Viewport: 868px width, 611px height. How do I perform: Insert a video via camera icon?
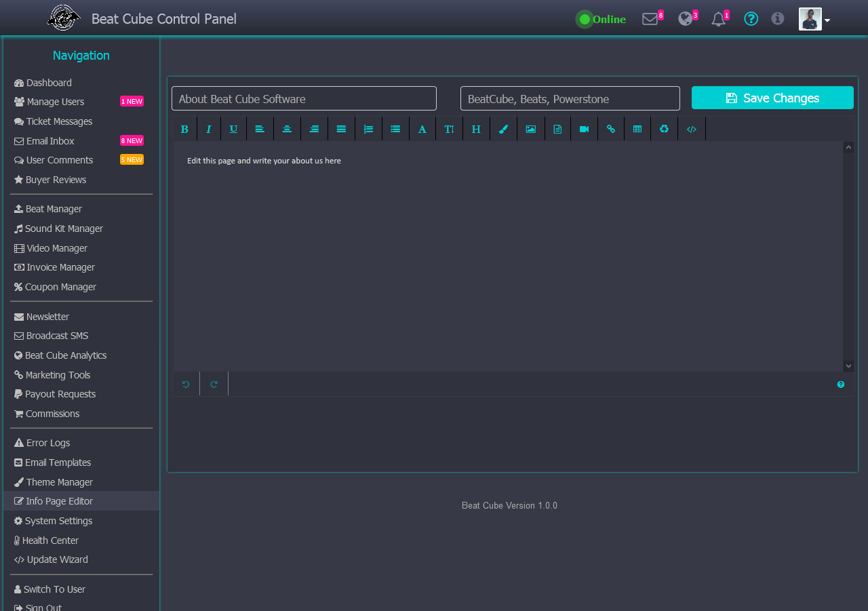(584, 129)
